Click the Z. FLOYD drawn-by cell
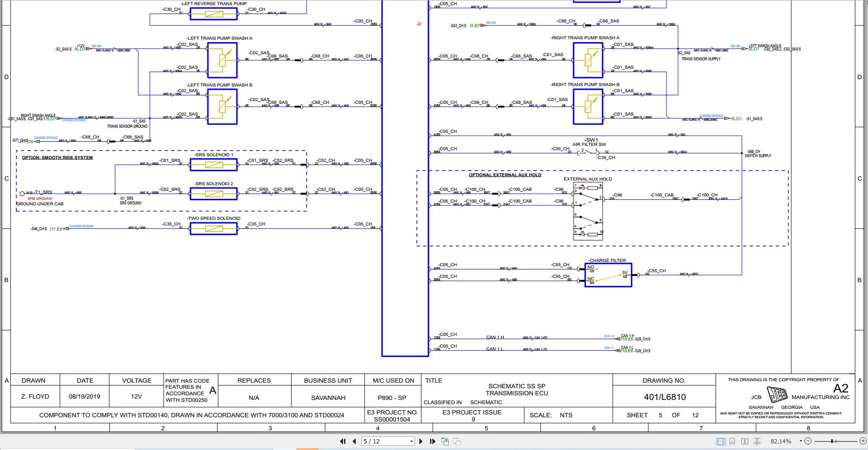Viewport: 868px width, 450px height. (35, 396)
